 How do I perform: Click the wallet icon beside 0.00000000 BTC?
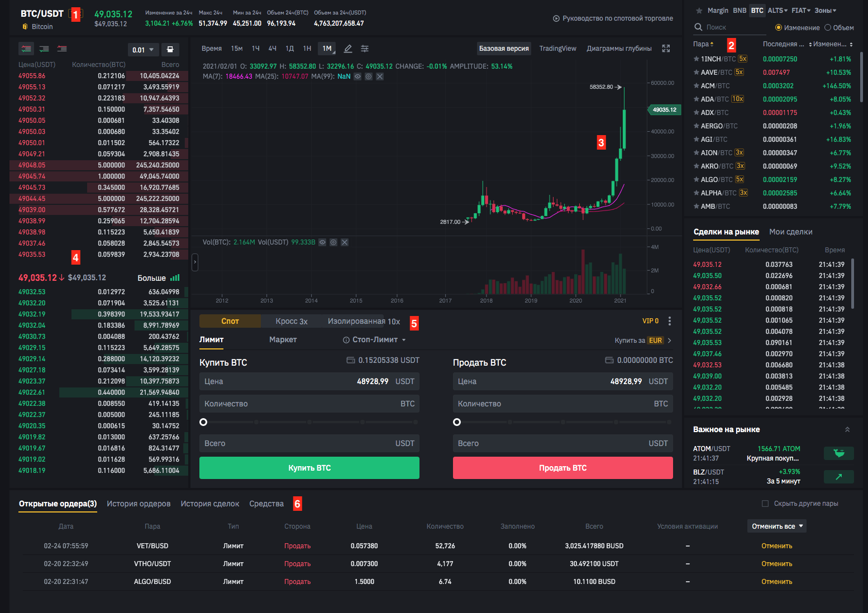pos(609,360)
